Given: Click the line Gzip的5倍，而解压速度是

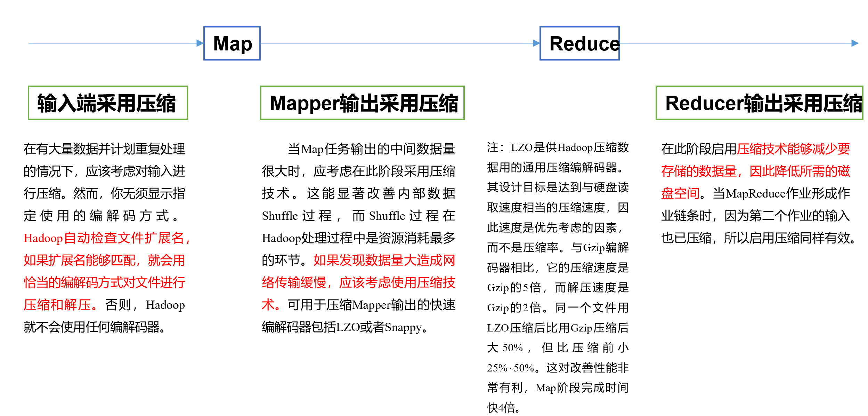Looking at the screenshot, I should (558, 287).
